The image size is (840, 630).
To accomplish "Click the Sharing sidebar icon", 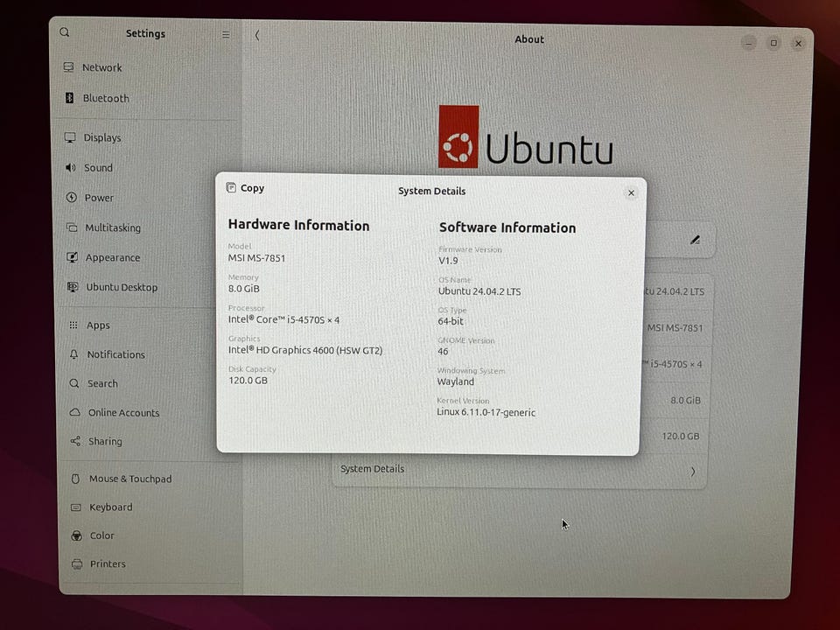I will 75,441.
